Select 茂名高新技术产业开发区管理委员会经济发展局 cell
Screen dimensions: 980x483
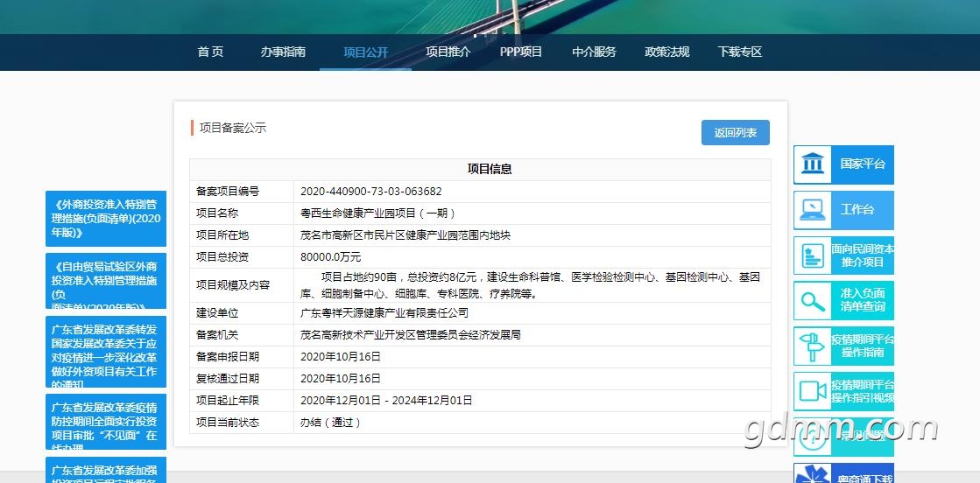pos(411,335)
